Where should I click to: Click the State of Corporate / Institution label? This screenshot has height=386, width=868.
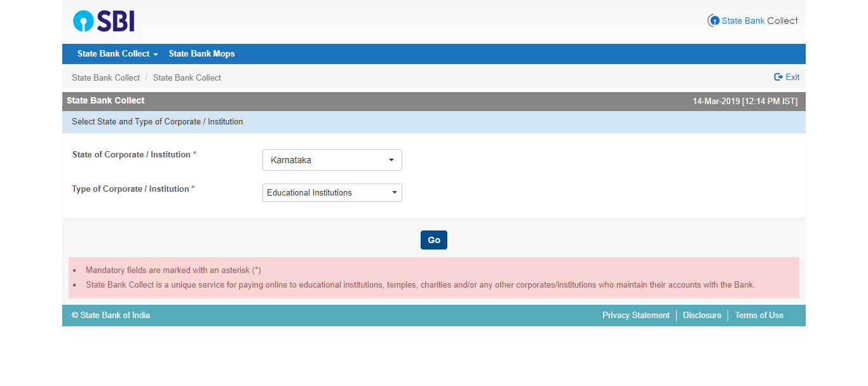click(132, 155)
